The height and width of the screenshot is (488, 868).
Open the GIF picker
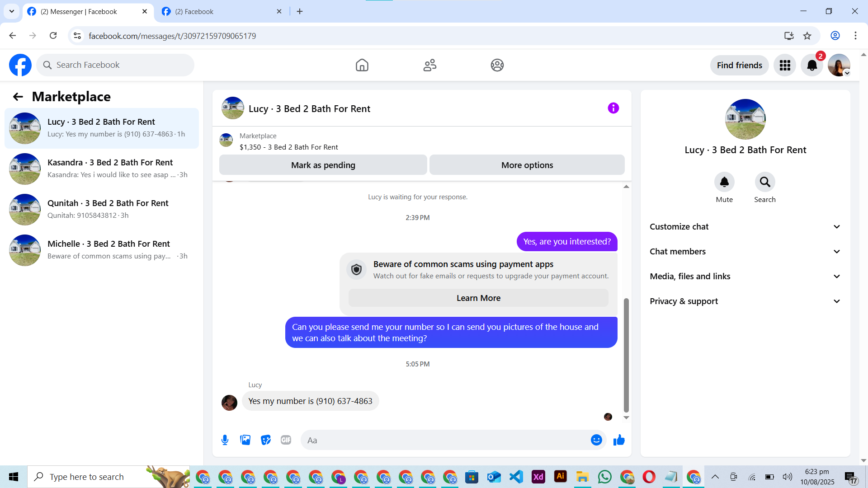(286, 440)
